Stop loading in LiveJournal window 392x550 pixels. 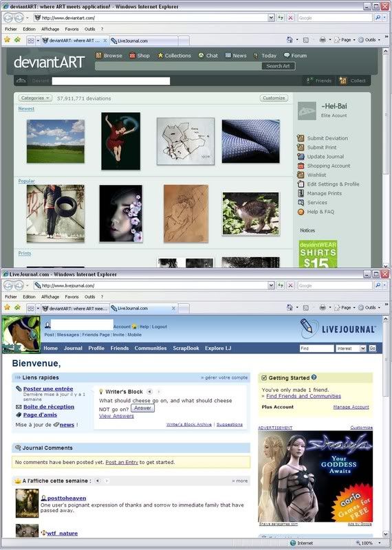291,285
